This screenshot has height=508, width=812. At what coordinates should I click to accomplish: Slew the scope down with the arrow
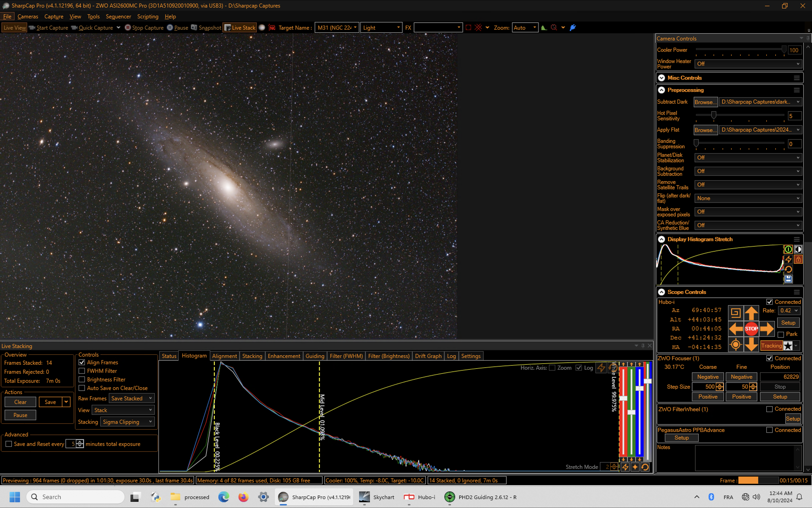tap(751, 344)
